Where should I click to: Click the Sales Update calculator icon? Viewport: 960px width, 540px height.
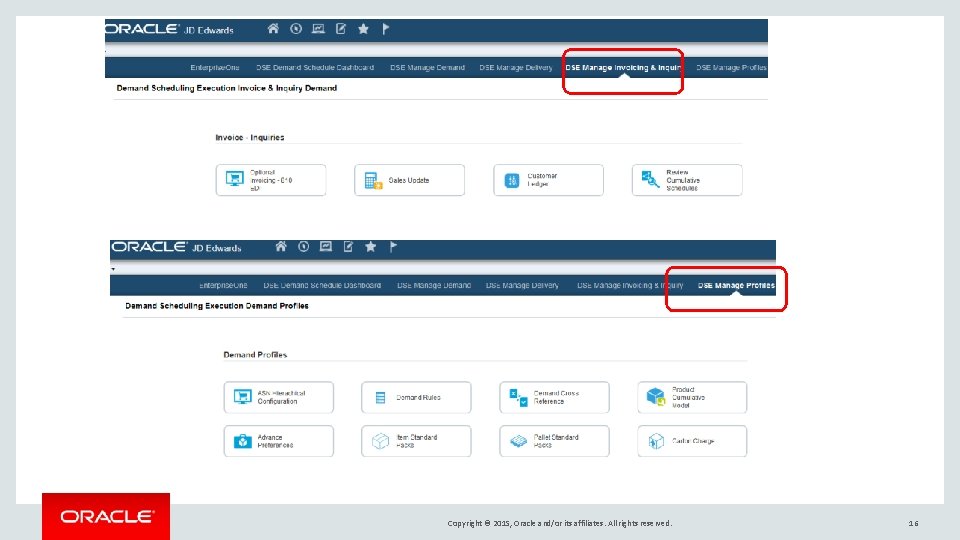pos(373,181)
